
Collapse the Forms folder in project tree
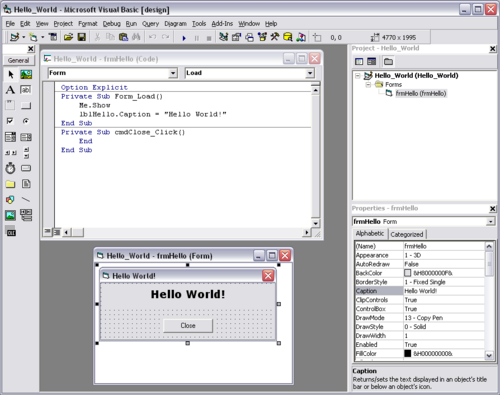click(x=368, y=85)
